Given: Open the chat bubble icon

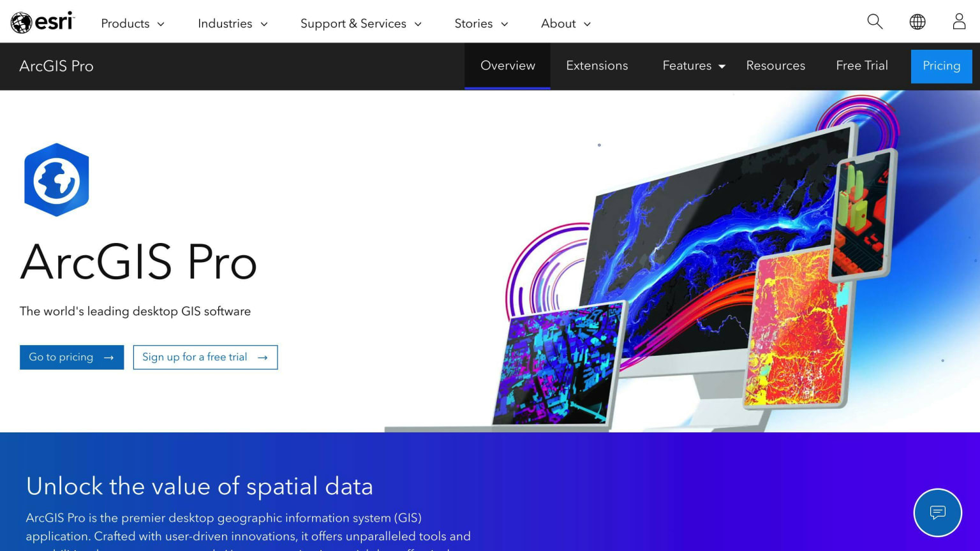Looking at the screenshot, I should click(x=937, y=513).
